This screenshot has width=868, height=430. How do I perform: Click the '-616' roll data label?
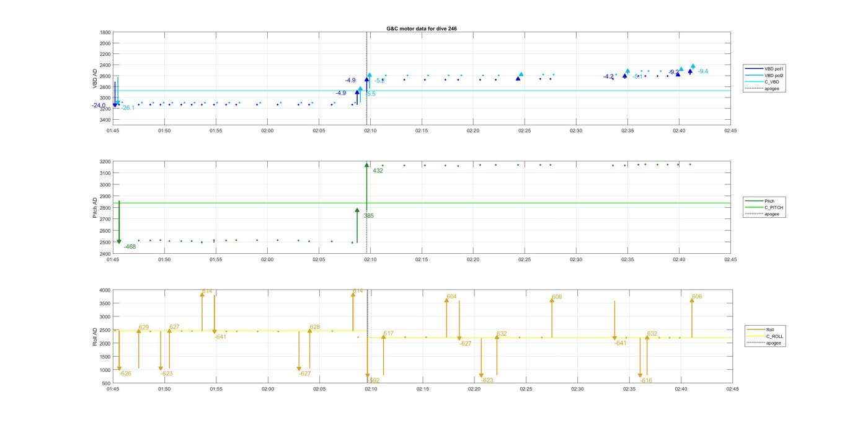646,380
